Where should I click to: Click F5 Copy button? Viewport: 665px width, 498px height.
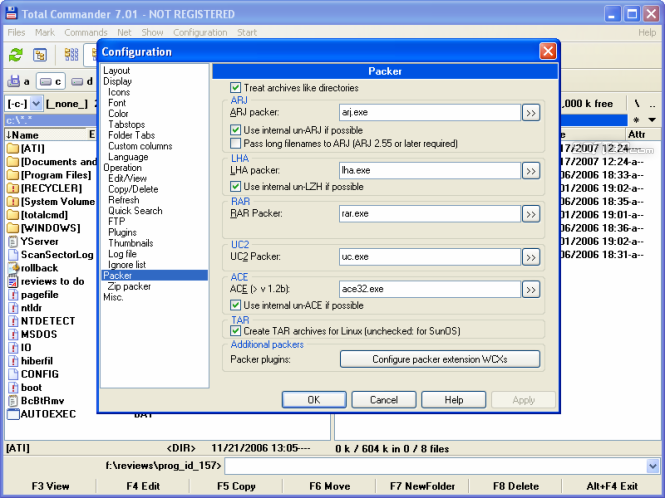pyautogui.click(x=236, y=487)
